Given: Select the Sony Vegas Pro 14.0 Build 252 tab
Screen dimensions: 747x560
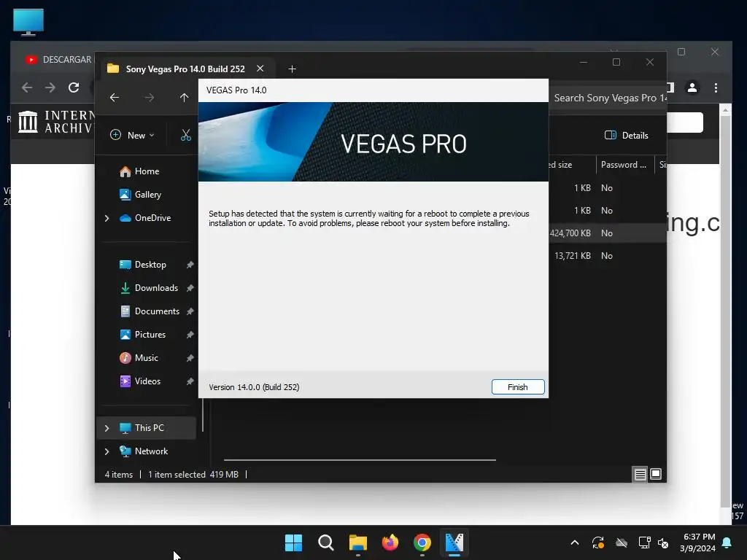Looking at the screenshot, I should click(185, 69).
